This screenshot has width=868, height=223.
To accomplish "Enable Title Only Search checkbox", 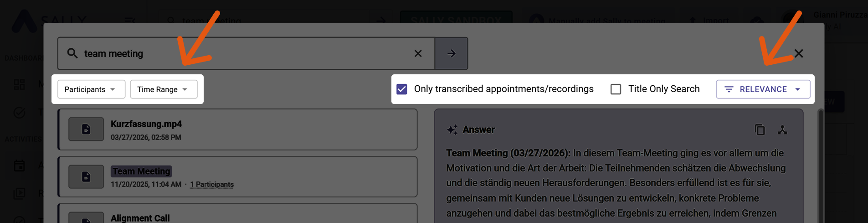I will pyautogui.click(x=616, y=89).
